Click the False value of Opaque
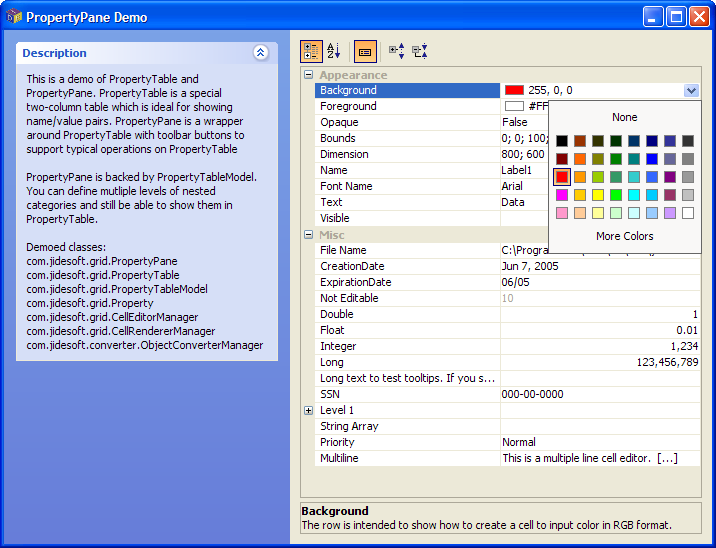 (515, 122)
